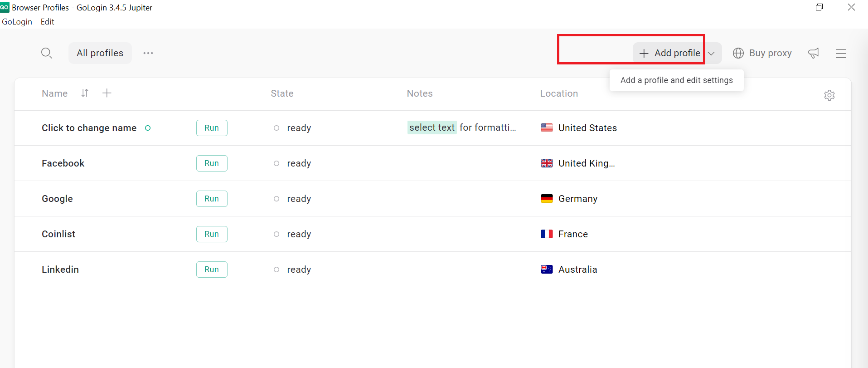Image resolution: width=868 pixels, height=368 pixels.
Task: Click the green status circle beside Click to change name
Action: [x=148, y=128]
